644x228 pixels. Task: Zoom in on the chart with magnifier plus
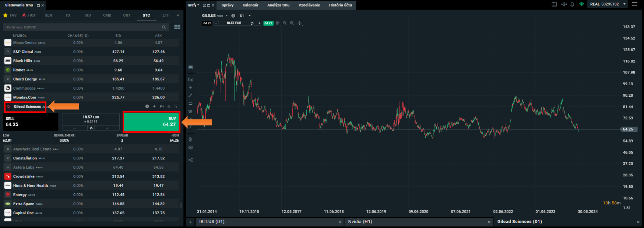292,23
